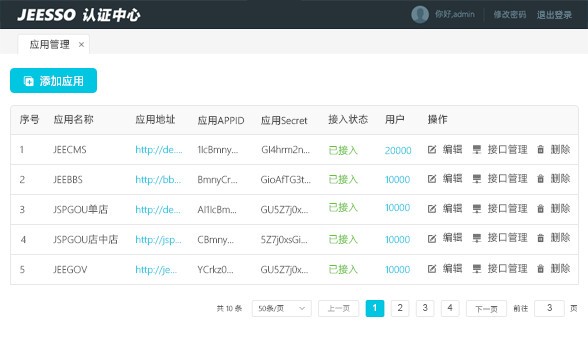This screenshot has height=360, width=588.
Task: Click the admin user avatar icon
Action: 420,15
